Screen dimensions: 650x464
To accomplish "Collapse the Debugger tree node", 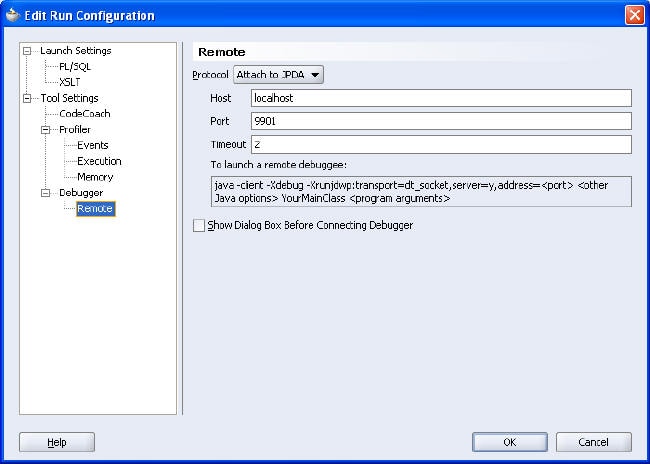I will click(46, 193).
